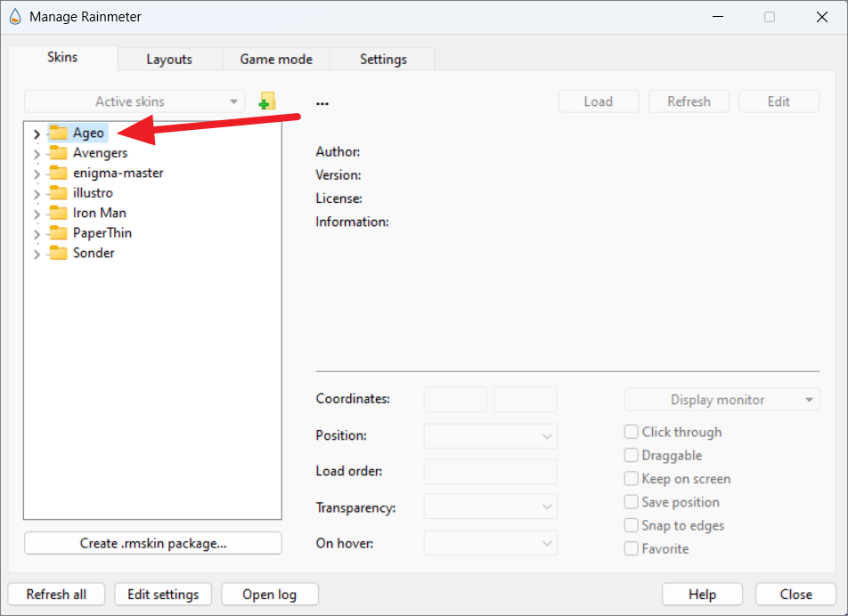
Task: Select the Avengers label in skins tree
Action: [101, 153]
